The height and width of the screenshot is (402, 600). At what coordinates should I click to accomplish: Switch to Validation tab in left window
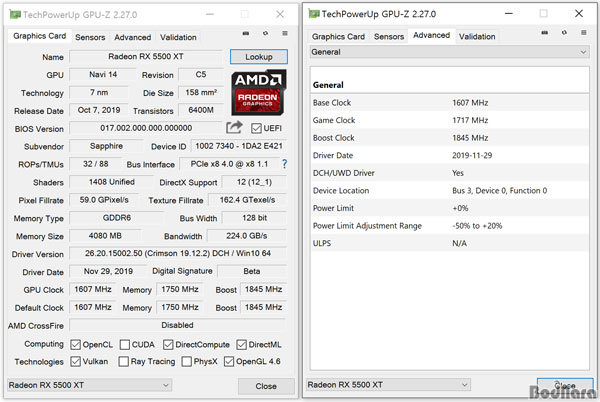pos(178,37)
